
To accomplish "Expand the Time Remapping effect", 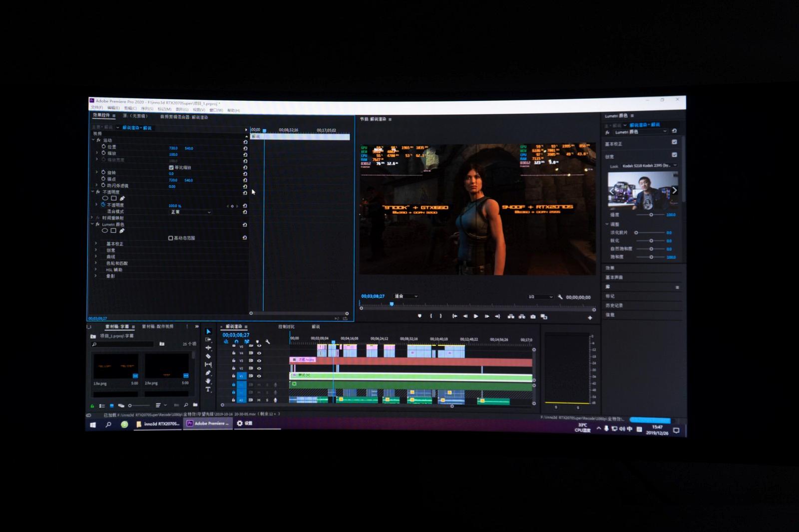I will coord(92,218).
